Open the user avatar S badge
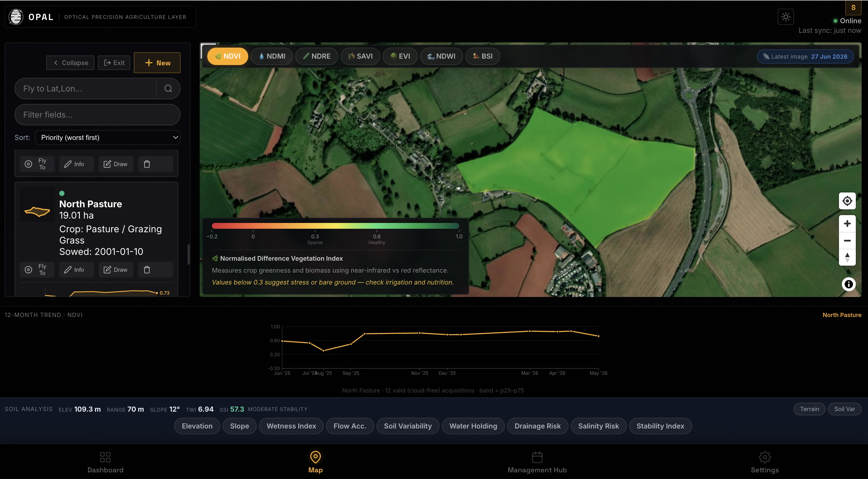This screenshot has width=868, height=479. [x=853, y=8]
